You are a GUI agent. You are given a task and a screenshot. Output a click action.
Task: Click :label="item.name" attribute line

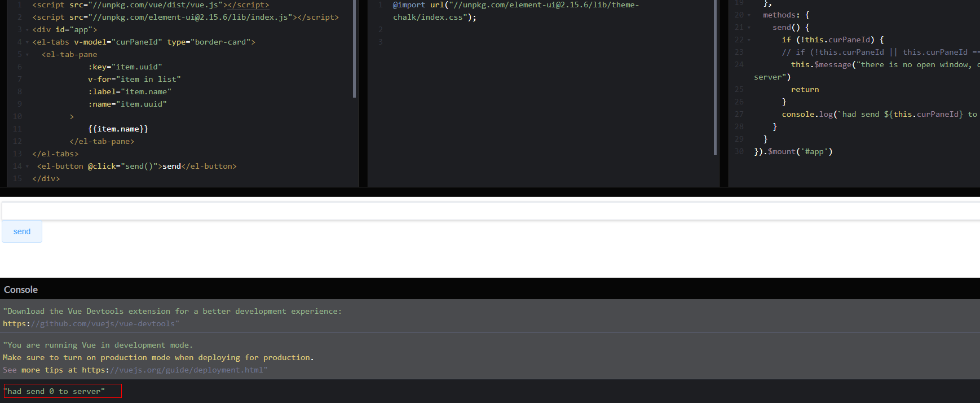(x=130, y=92)
